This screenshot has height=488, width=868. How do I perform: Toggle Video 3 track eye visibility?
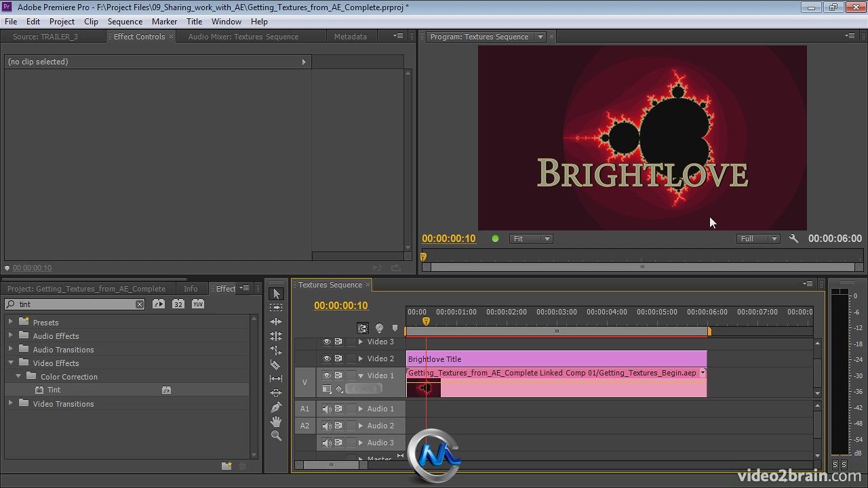[x=327, y=342]
